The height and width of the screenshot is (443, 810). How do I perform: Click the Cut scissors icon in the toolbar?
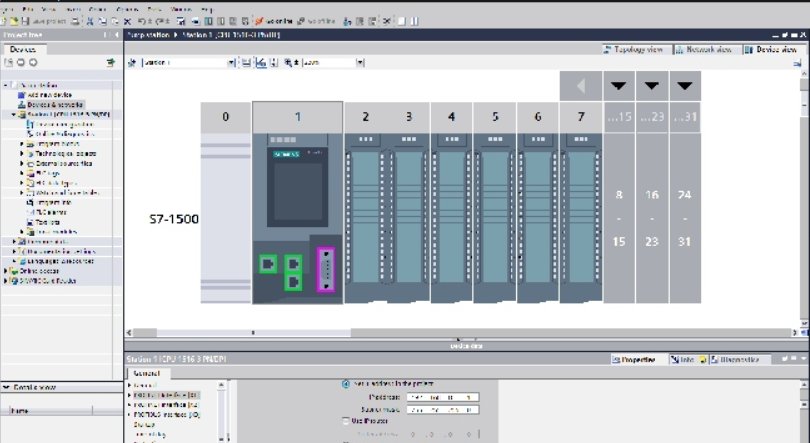click(x=90, y=20)
